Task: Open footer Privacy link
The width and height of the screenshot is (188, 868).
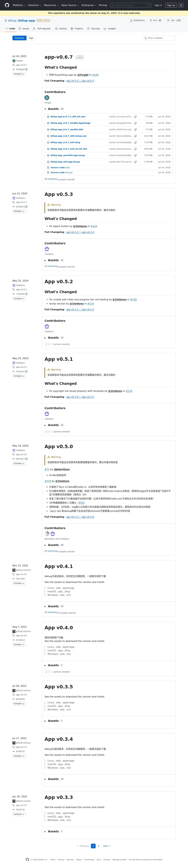Action: [x=61, y=860]
